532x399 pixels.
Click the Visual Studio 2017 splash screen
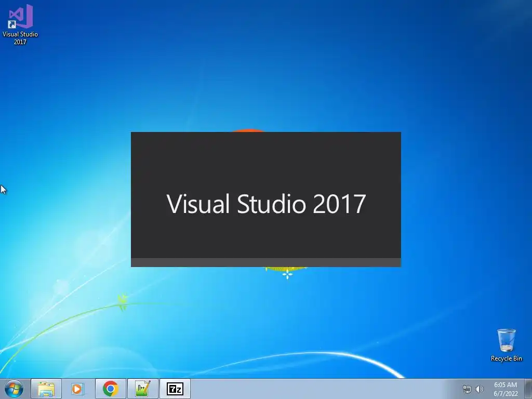(x=266, y=199)
